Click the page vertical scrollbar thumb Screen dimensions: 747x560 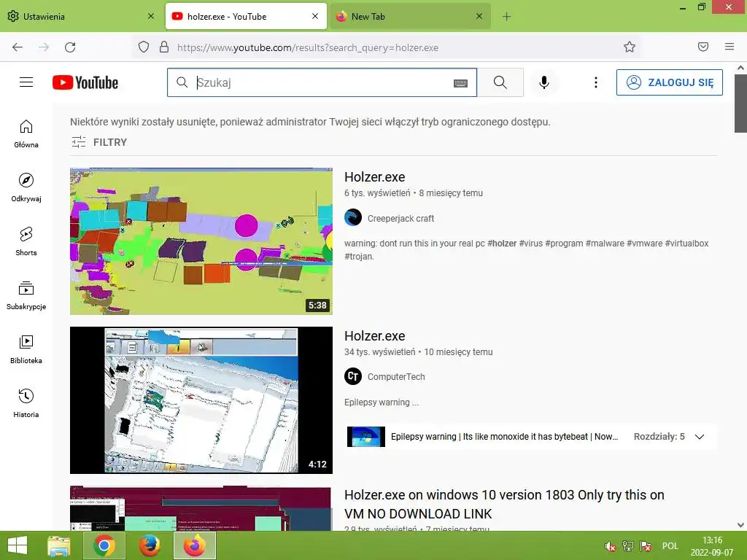[740, 104]
